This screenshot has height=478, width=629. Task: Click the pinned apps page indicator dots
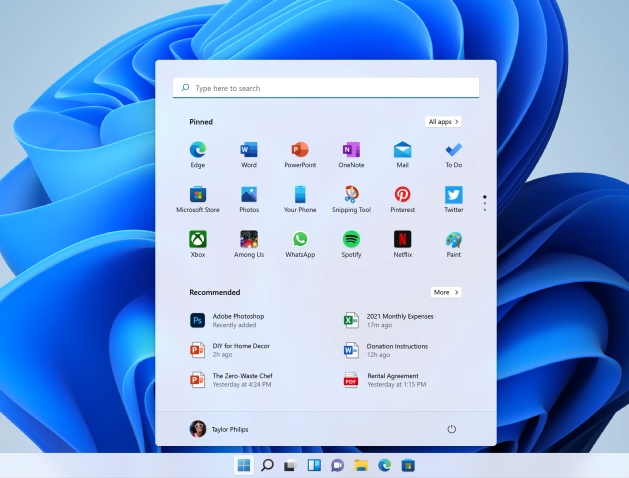[485, 203]
